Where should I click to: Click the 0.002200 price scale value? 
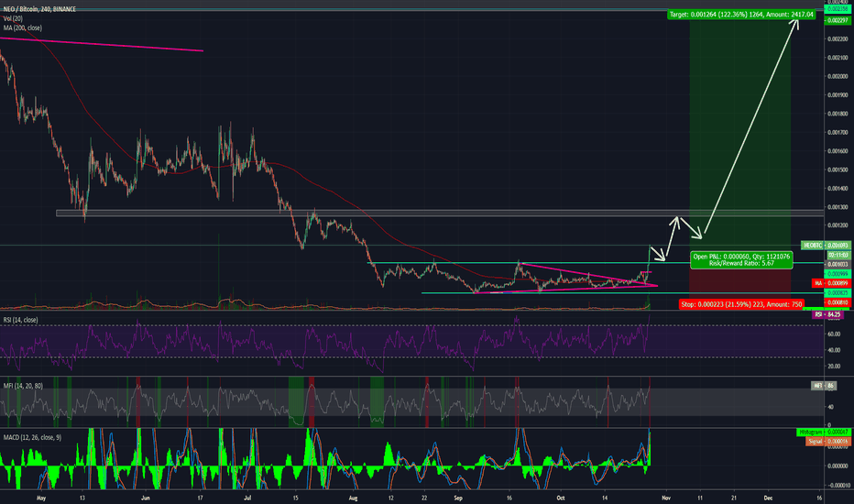click(x=838, y=39)
